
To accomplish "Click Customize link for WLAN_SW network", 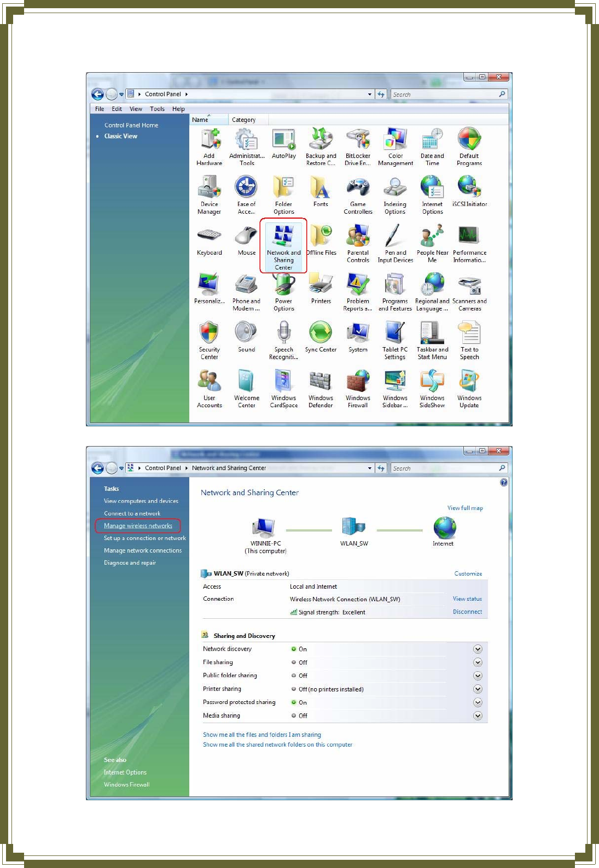I will [468, 573].
